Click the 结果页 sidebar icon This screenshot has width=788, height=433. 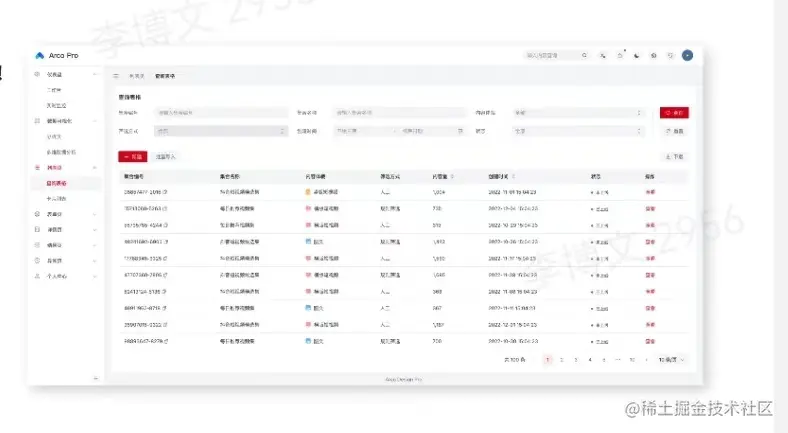click(x=37, y=245)
